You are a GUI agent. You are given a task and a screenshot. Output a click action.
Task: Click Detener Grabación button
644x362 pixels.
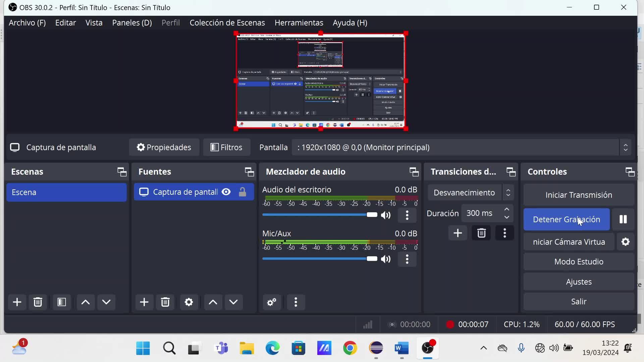tap(566, 220)
